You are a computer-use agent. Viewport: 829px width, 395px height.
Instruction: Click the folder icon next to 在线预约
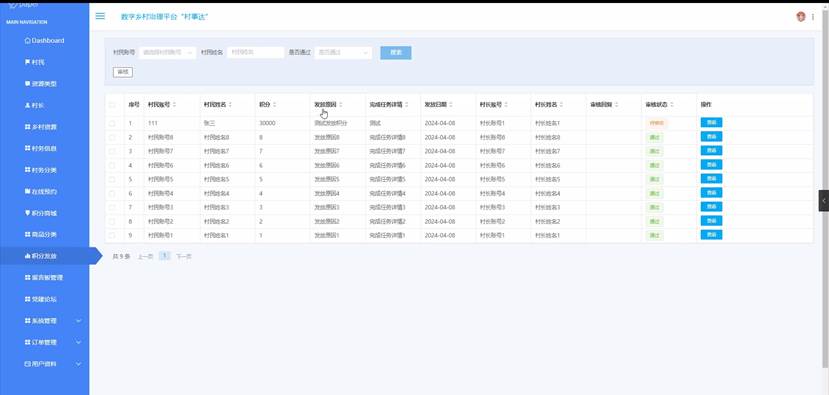coord(27,191)
